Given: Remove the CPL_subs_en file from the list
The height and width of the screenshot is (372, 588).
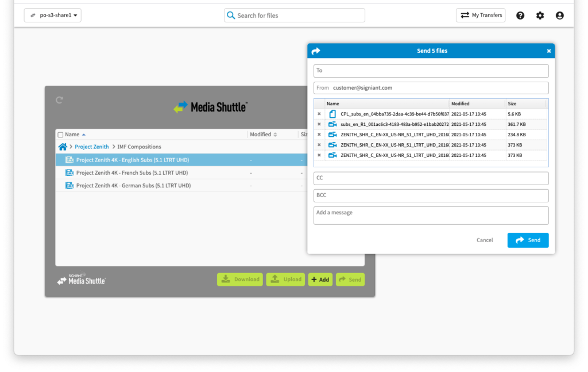Looking at the screenshot, I should click(x=319, y=114).
